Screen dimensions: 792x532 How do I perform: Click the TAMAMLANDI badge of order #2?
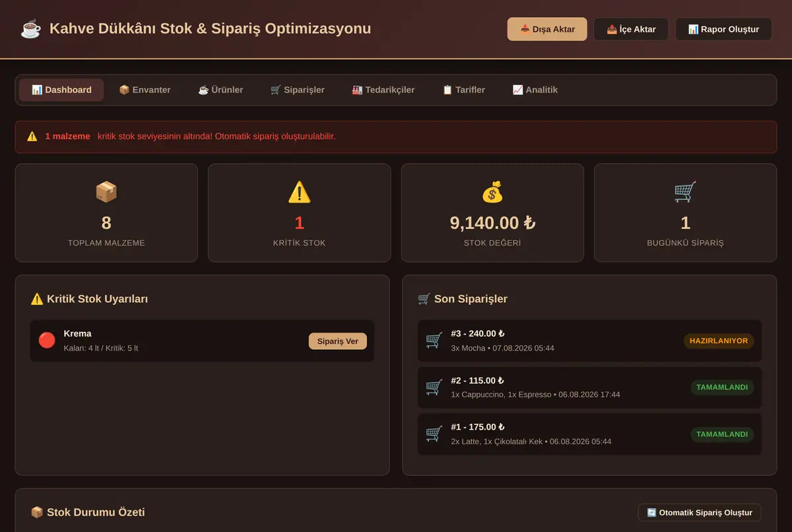pos(722,387)
